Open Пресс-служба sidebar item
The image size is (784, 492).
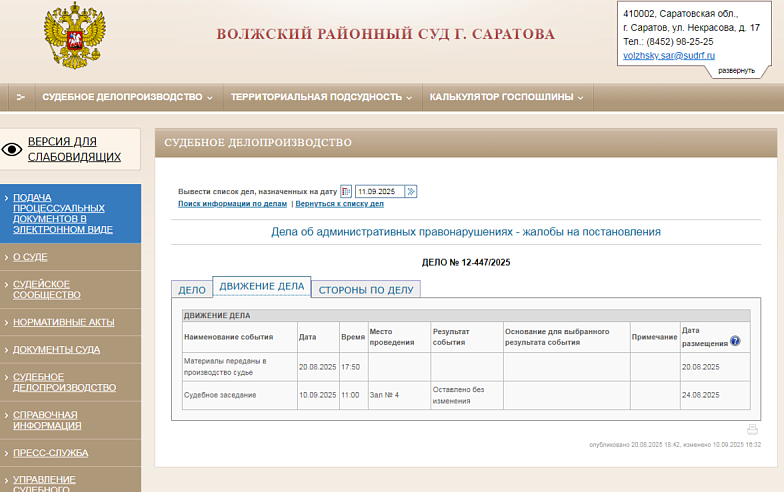click(x=50, y=453)
